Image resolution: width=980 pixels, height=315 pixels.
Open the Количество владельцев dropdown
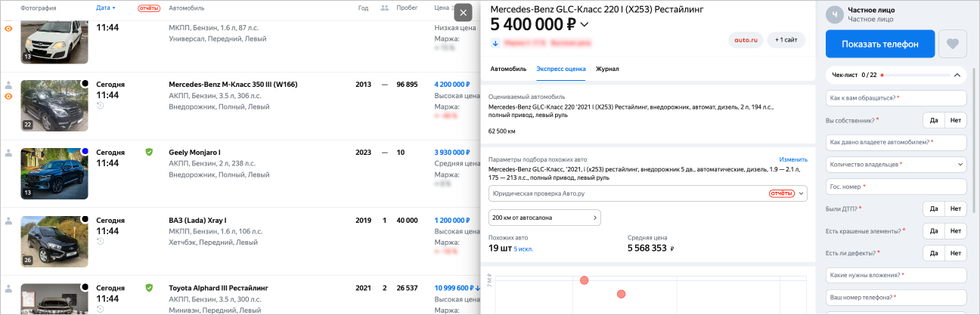(x=896, y=164)
